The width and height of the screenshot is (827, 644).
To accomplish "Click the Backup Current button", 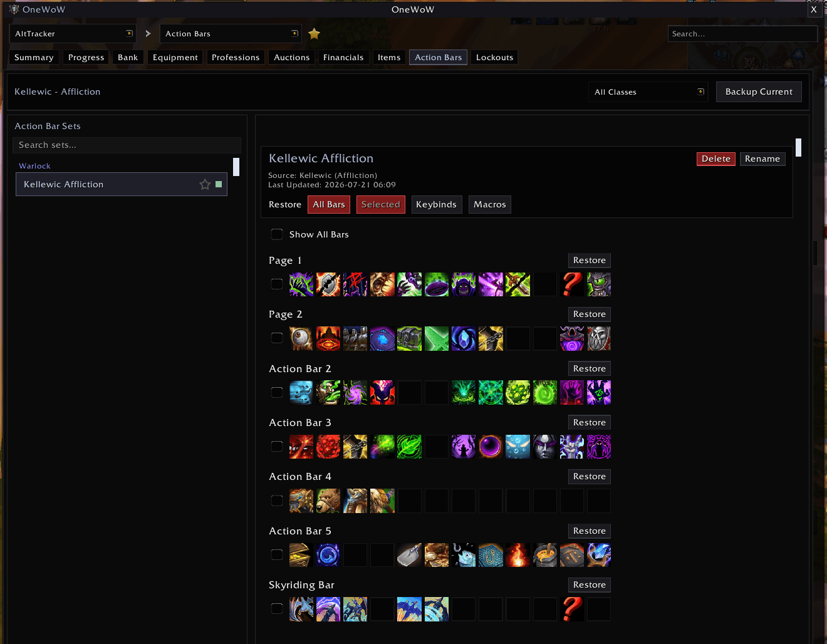I will coord(759,92).
